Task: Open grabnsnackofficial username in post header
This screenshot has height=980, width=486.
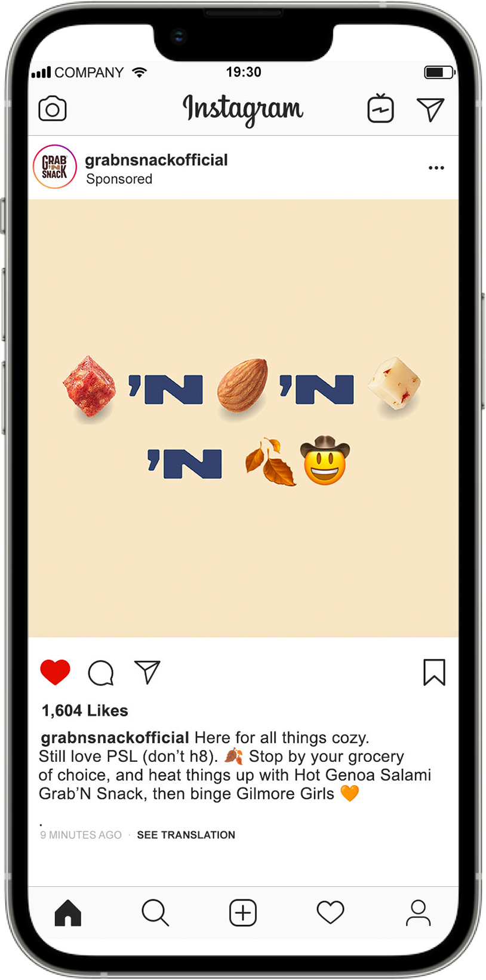Action: 156,160
